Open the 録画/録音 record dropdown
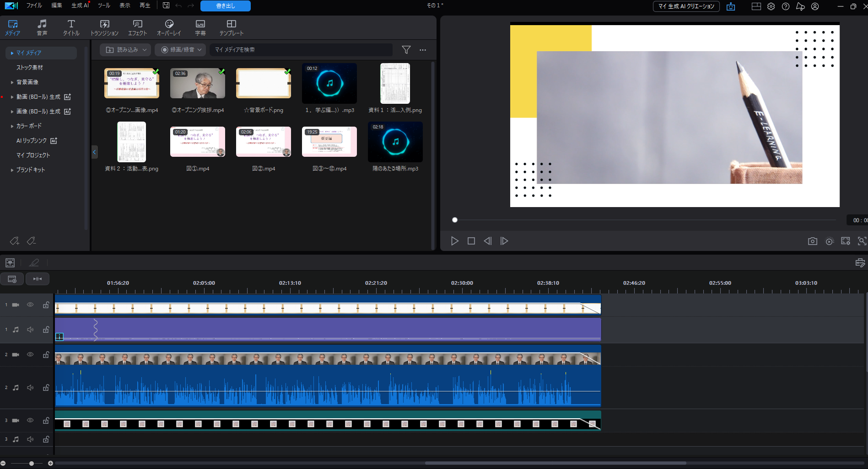The image size is (868, 469). click(x=180, y=50)
